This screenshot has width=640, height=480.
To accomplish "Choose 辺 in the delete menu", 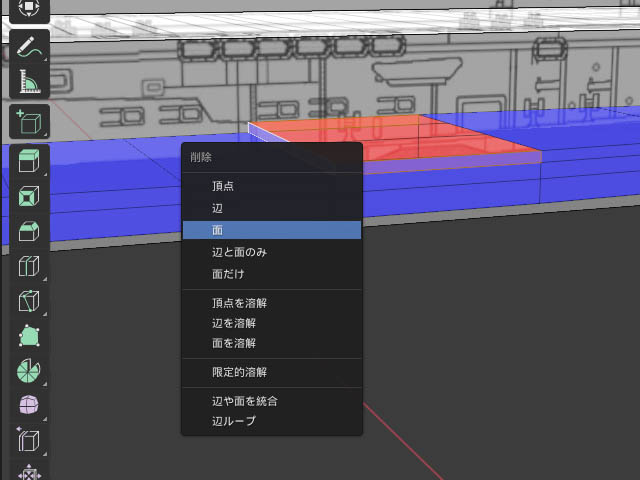I will [x=272, y=208].
